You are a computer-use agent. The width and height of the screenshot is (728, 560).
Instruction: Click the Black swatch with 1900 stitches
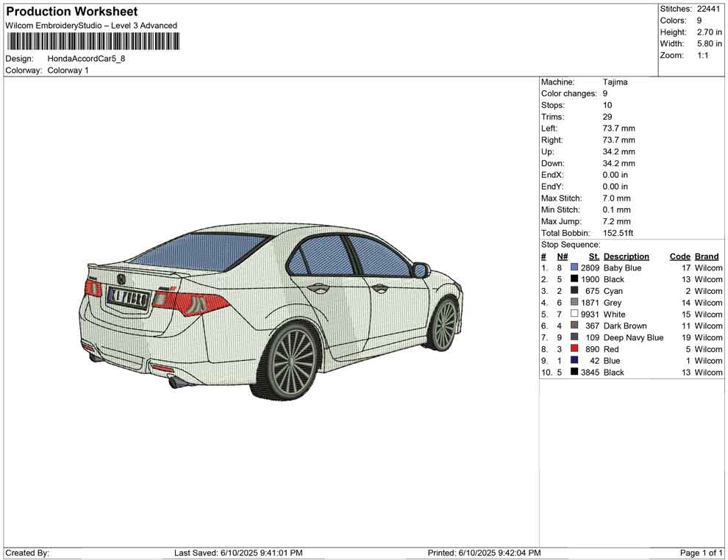coord(574,279)
